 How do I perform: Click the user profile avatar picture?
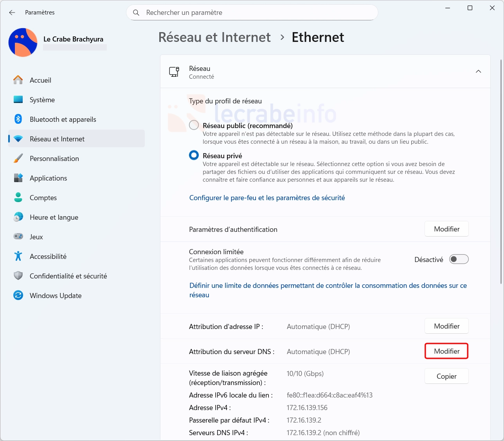pyautogui.click(x=23, y=42)
